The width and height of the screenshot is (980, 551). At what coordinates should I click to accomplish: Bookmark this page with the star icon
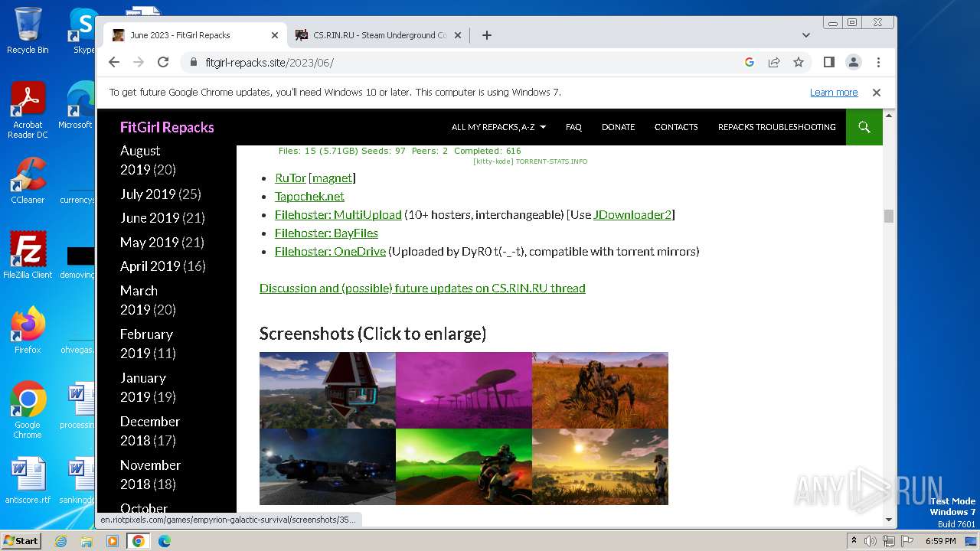(x=799, y=62)
